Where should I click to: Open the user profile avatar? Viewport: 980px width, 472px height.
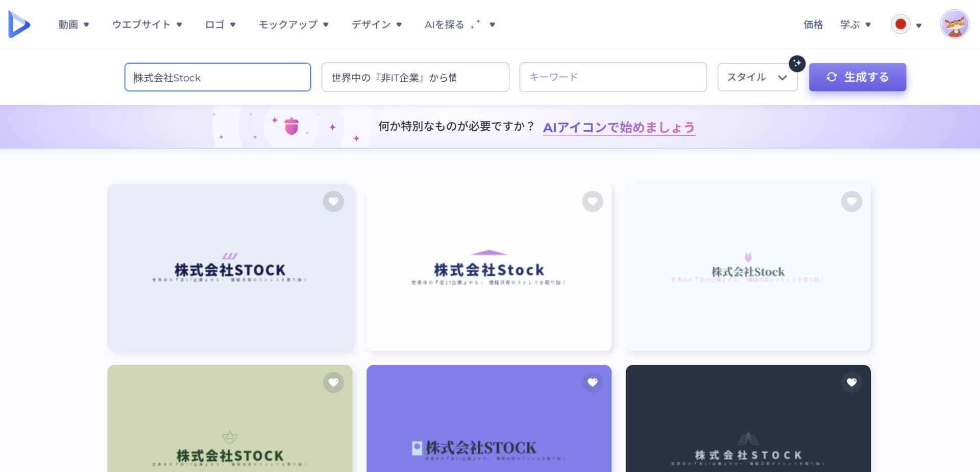pyautogui.click(x=954, y=24)
